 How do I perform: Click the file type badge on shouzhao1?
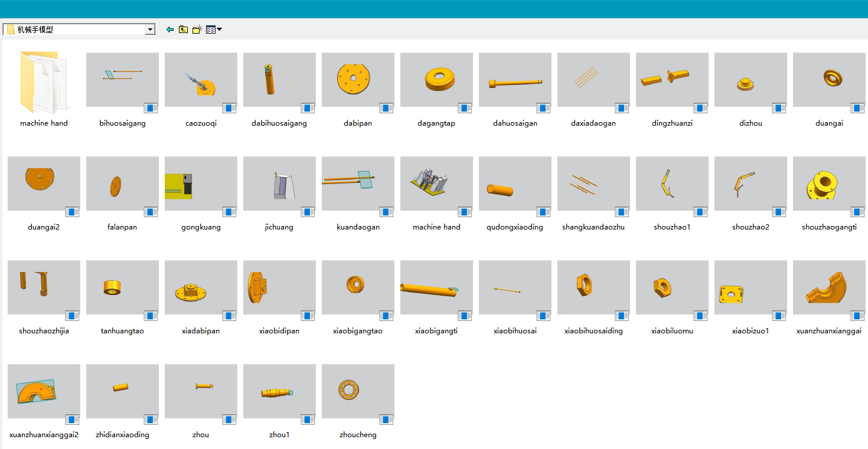point(700,212)
